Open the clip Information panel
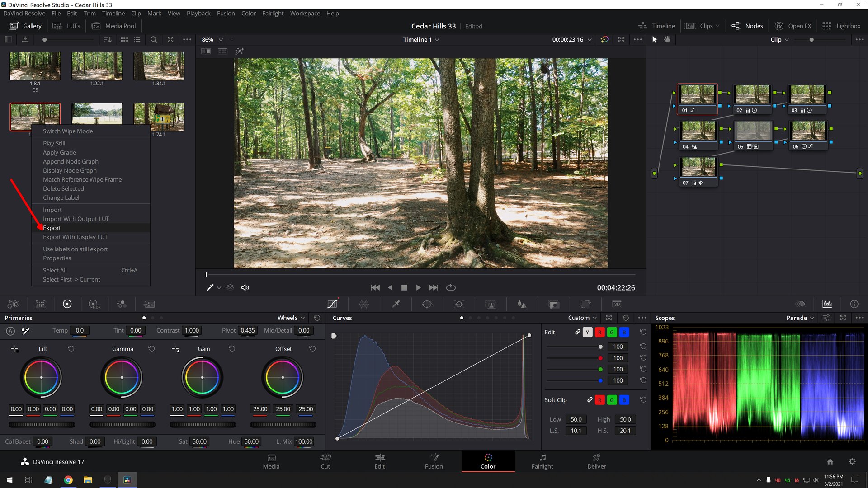Viewport: 868px width, 488px height. [x=854, y=304]
